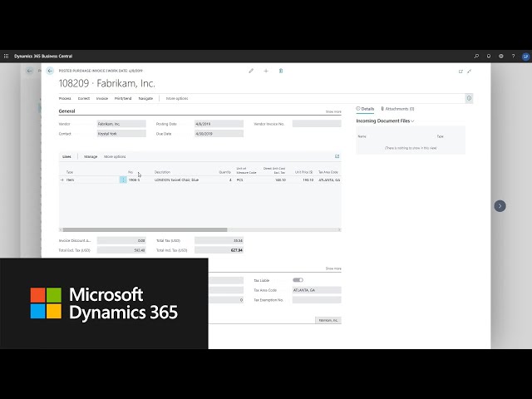532x399 pixels.
Task: Open the page in a new window icon
Action: click(461, 71)
